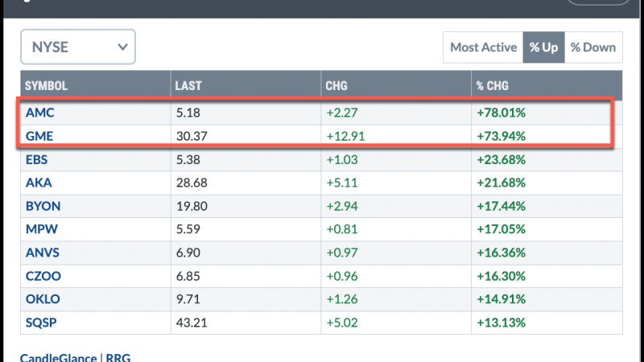Click SQSP percent change +13.13%
Image resolution: width=644 pixels, height=362 pixels.
tap(501, 323)
